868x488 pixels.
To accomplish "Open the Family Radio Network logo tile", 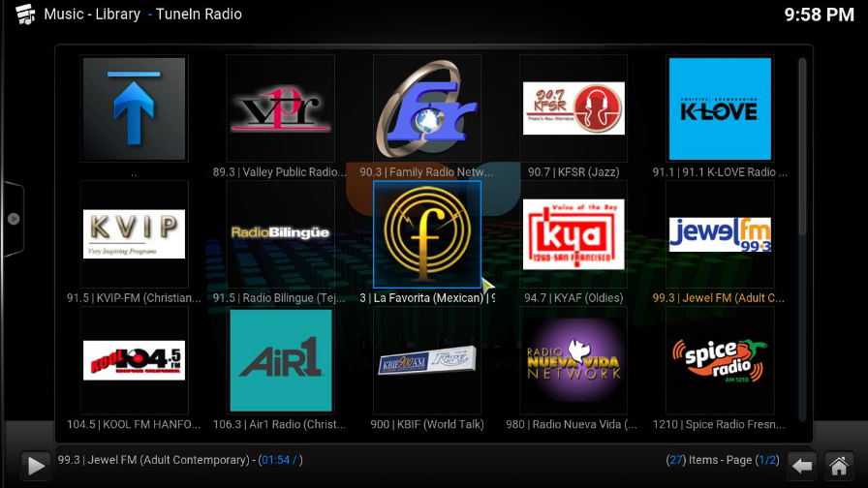I will point(427,108).
